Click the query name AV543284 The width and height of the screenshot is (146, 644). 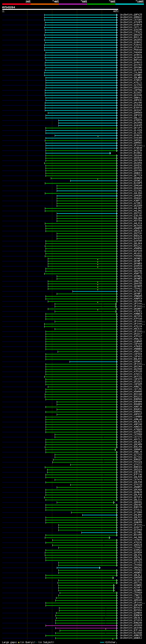coord(8,8)
